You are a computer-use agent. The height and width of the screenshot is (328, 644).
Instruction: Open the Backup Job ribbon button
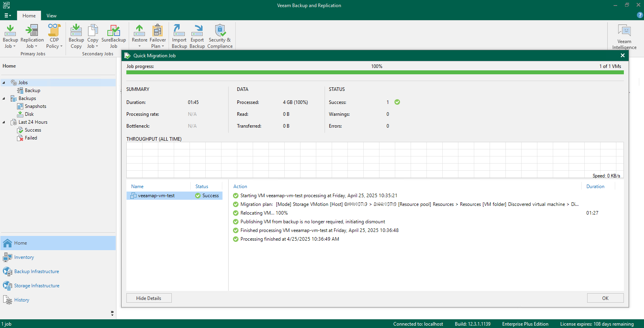(10, 36)
